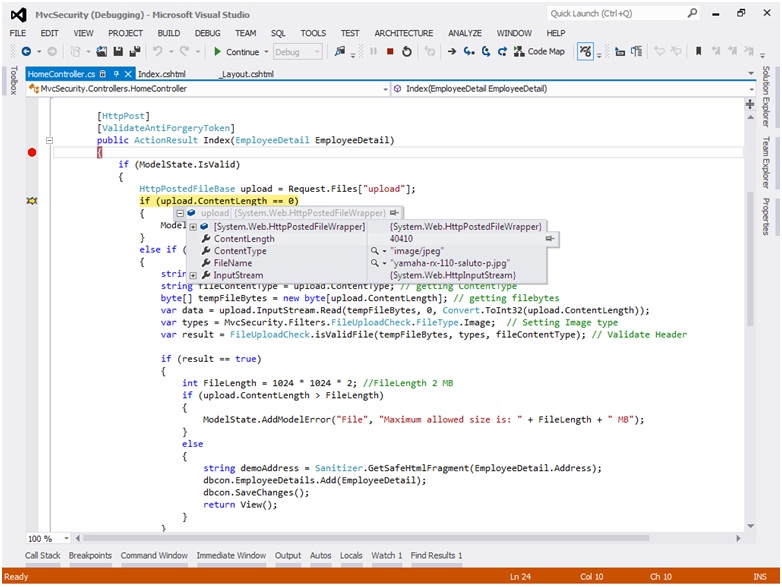Image resolution: width=782 pixels, height=587 pixels.
Task: Open the Debug configuration combo box
Action: pyautogui.click(x=298, y=52)
